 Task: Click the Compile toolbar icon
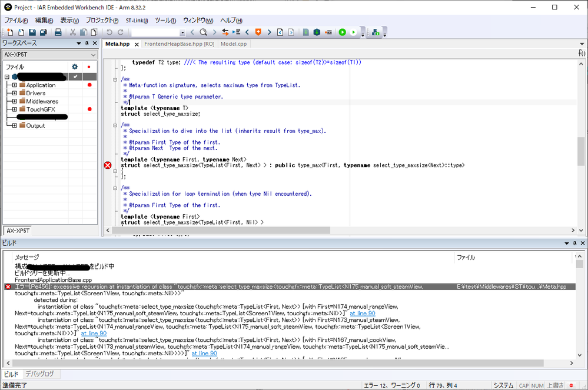(x=306, y=32)
